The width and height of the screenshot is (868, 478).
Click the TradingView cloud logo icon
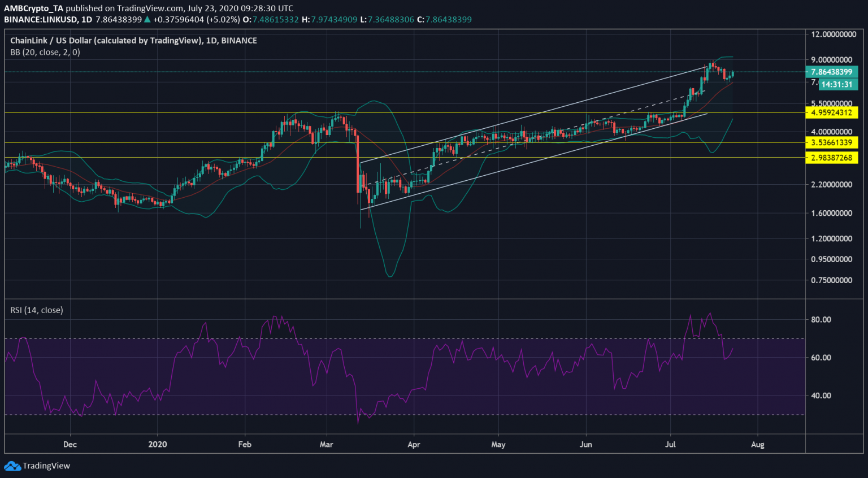pyautogui.click(x=12, y=466)
